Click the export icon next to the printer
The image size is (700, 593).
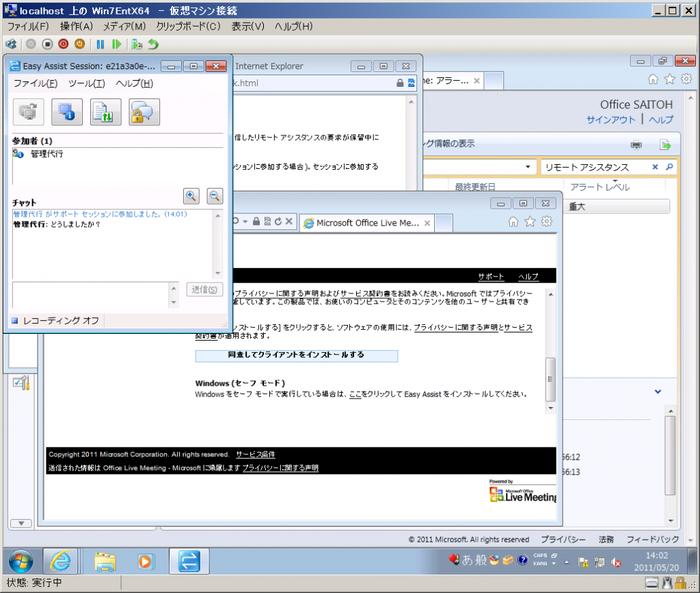pos(664,144)
